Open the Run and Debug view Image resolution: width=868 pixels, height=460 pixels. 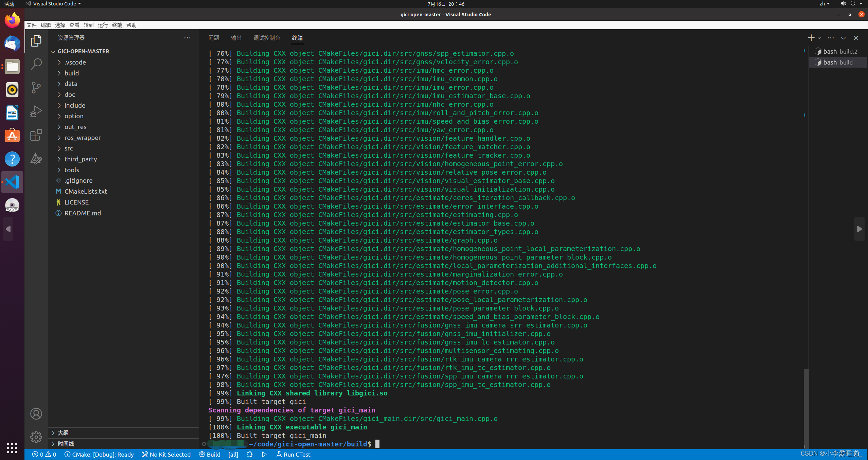pos(36,111)
